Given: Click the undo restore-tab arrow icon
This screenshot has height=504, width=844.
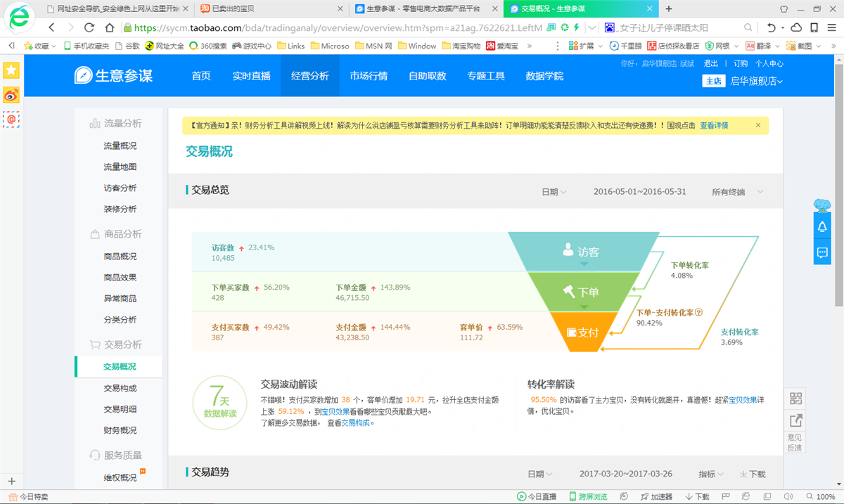Looking at the screenshot, I should pos(773,27).
